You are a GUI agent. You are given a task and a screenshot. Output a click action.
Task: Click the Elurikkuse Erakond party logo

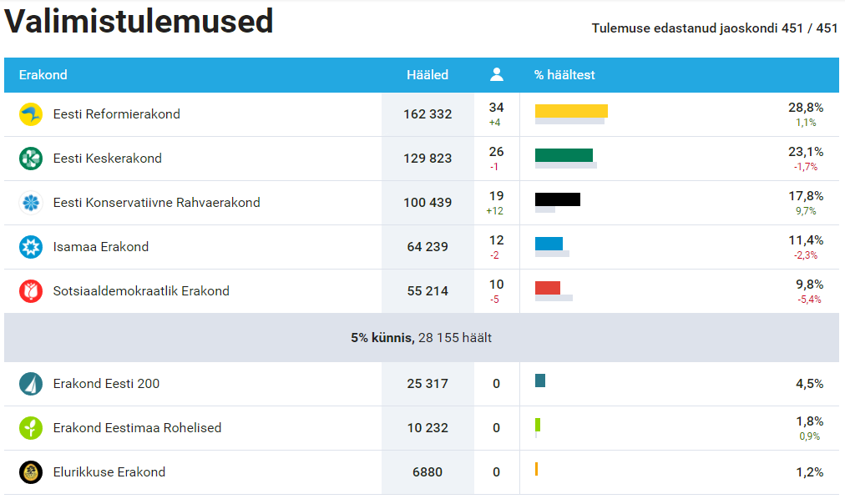point(31,472)
